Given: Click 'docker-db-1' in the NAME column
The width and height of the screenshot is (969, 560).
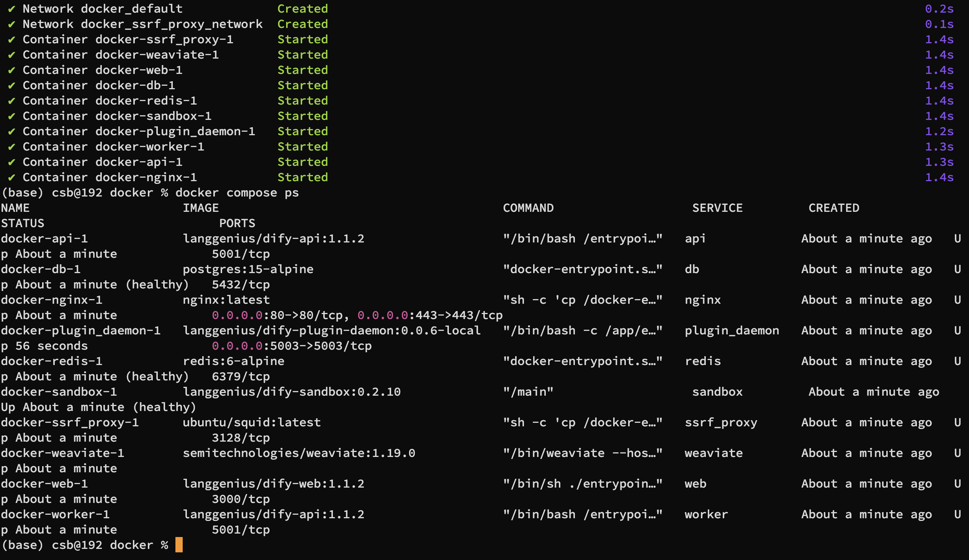Looking at the screenshot, I should click(41, 269).
